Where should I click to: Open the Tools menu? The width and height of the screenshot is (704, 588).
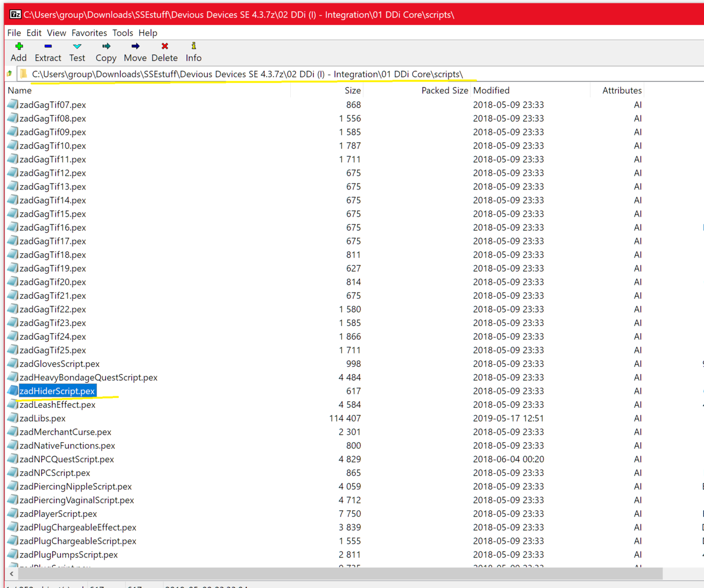123,33
